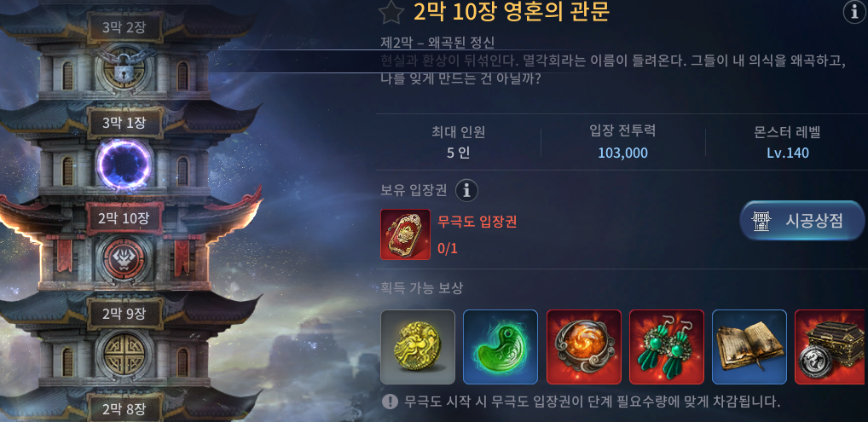Viewport: 868px width, 422px height.
Task: Click the info icon next to 보유 입장권
Action: (x=466, y=191)
